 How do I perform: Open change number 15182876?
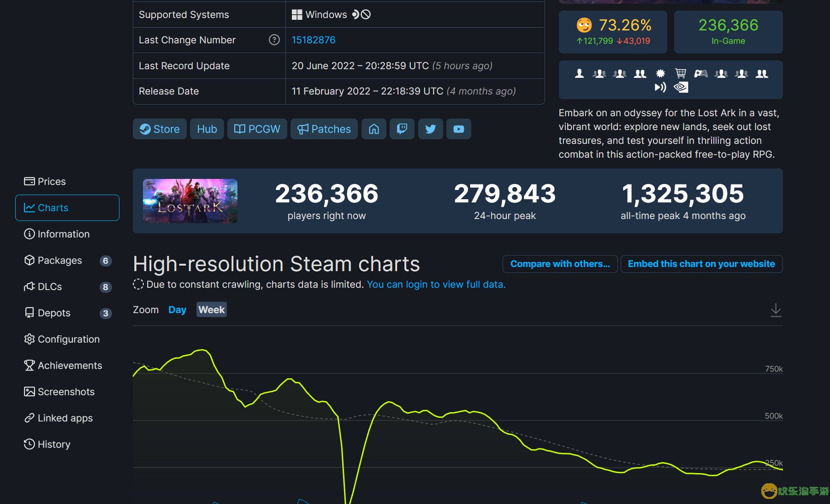[314, 40]
